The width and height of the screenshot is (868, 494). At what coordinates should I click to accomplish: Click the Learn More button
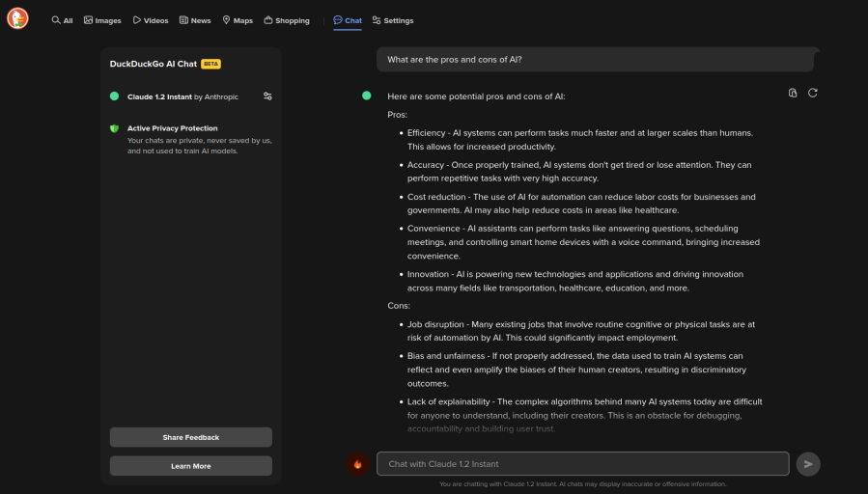tap(191, 466)
